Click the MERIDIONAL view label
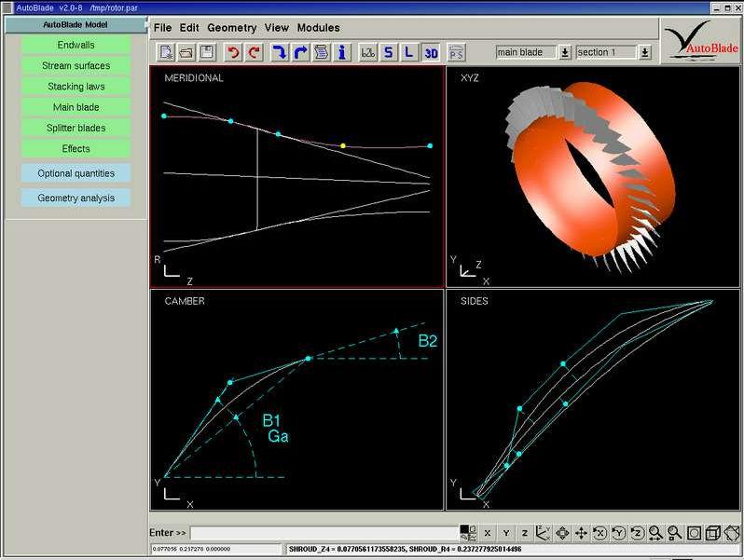 (x=194, y=78)
